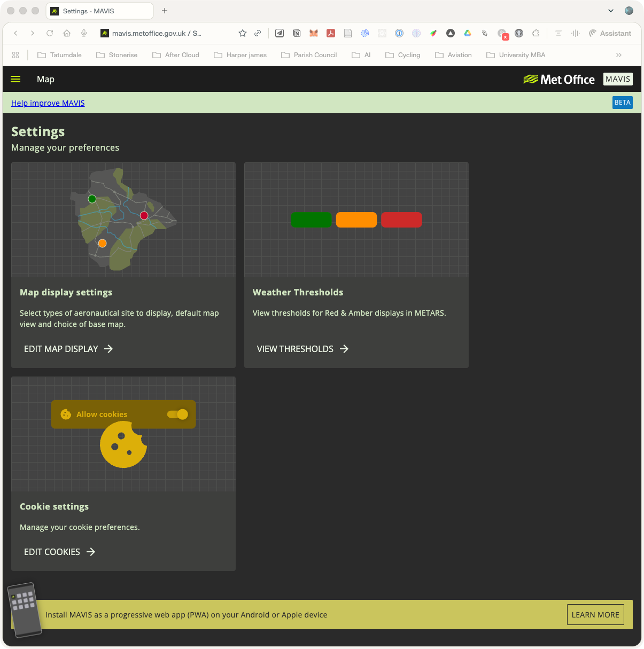This screenshot has height=649, width=644.
Task: Click the 1Password extension icon
Action: point(399,33)
